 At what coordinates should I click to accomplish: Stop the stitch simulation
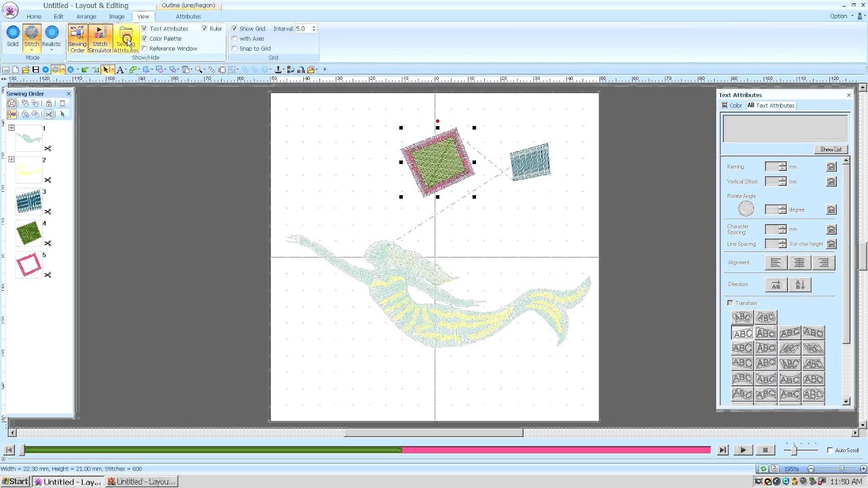point(765,450)
